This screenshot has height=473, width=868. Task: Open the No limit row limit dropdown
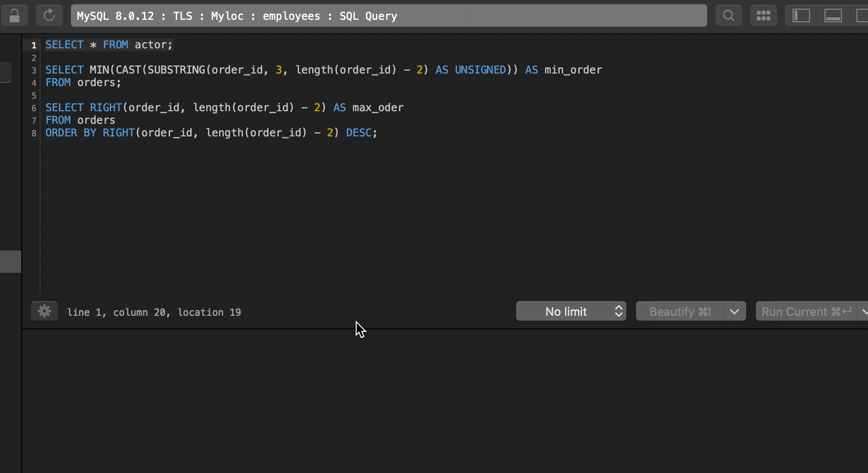[x=571, y=311]
